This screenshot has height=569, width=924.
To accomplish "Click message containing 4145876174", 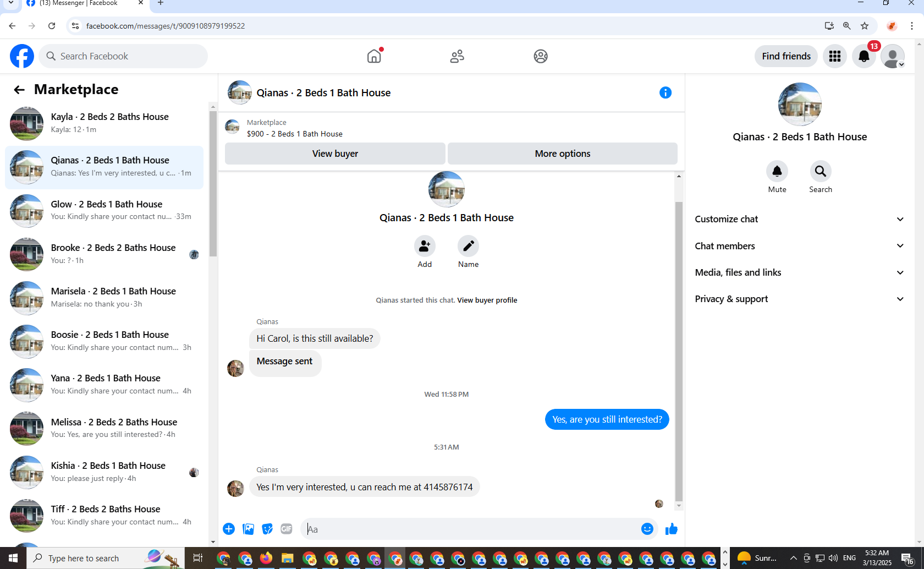I will [x=364, y=487].
